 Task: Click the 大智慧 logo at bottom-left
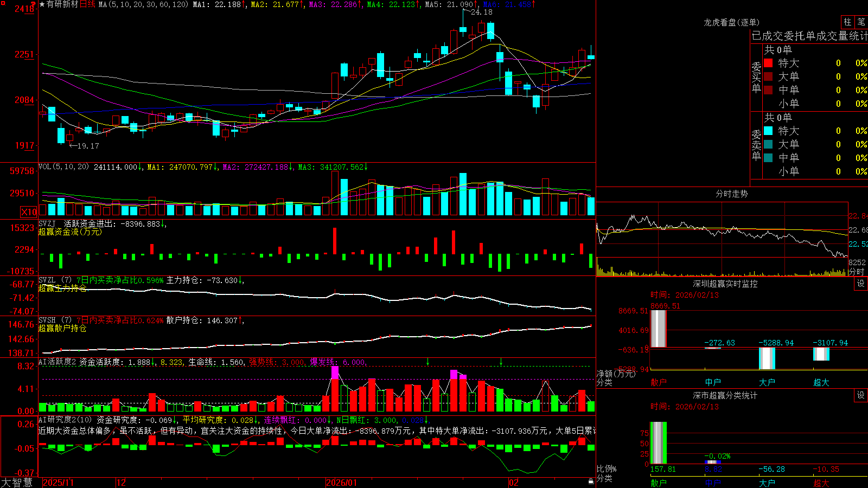point(17,483)
